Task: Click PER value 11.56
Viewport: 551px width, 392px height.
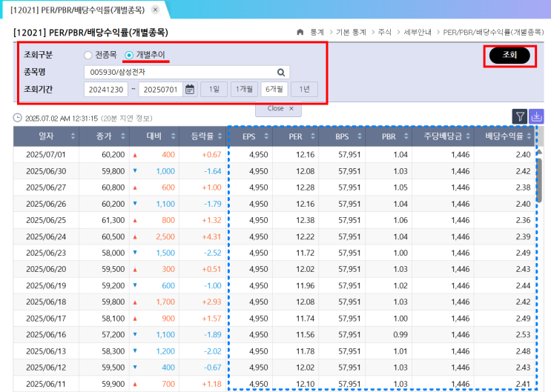Action: click(x=305, y=335)
